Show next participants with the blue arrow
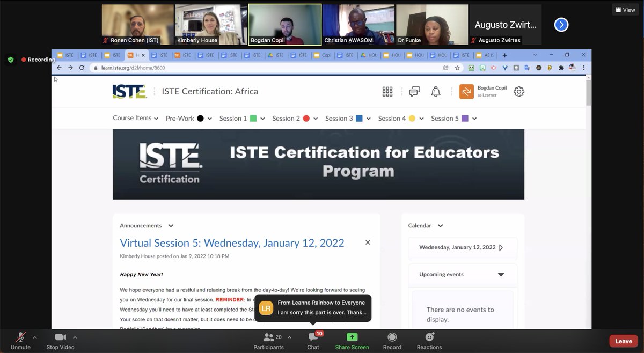The image size is (644, 353). pyautogui.click(x=561, y=25)
